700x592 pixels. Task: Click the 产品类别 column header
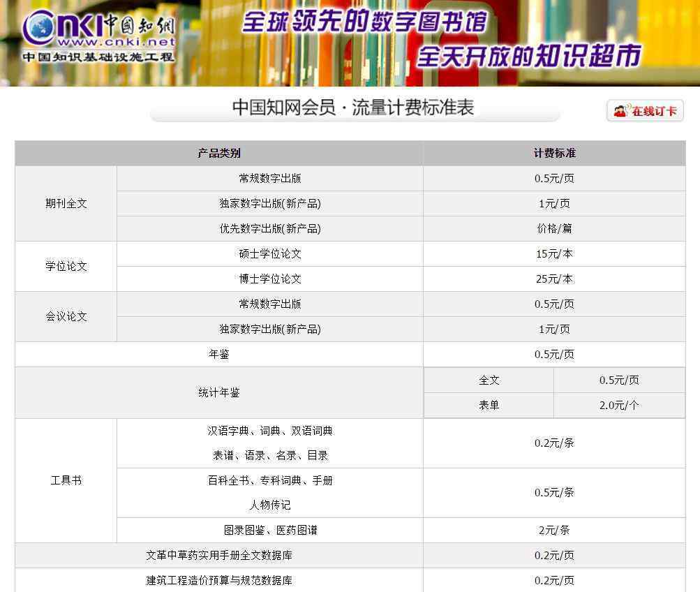(x=218, y=153)
